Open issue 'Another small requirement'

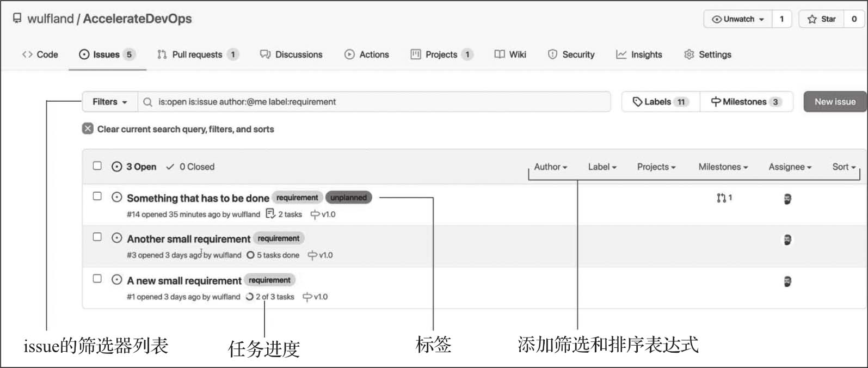coord(189,239)
